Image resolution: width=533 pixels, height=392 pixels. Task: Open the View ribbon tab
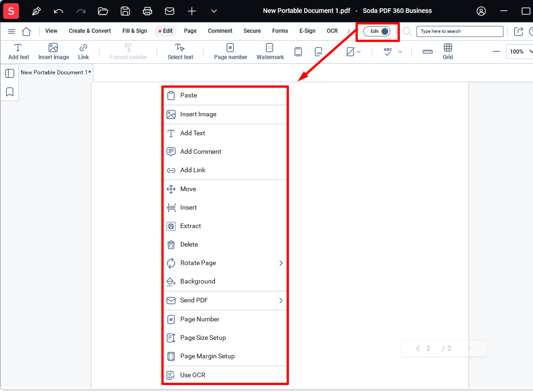coord(51,31)
